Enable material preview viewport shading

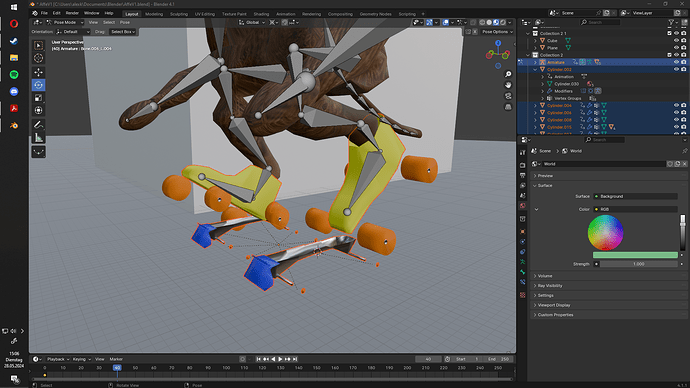pos(496,22)
